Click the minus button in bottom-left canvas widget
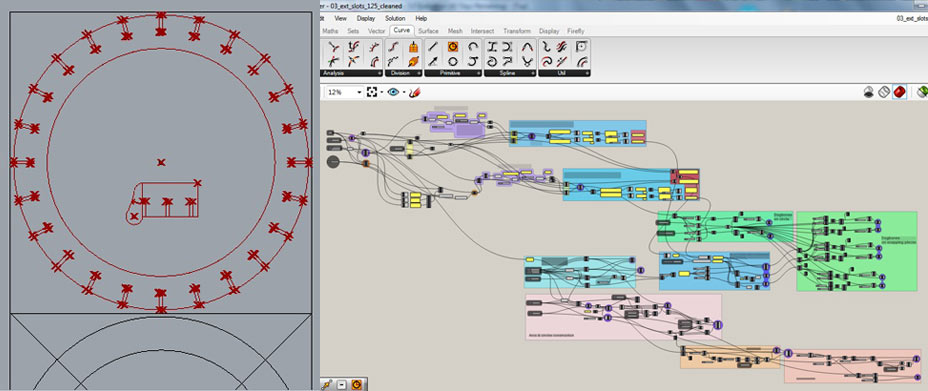Viewport: 928px width, 391px height. point(342,384)
